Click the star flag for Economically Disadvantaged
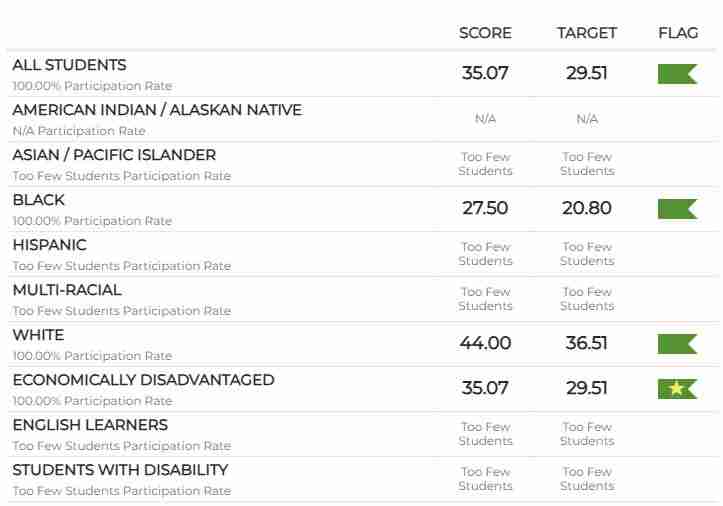The image size is (723, 506). click(x=677, y=388)
